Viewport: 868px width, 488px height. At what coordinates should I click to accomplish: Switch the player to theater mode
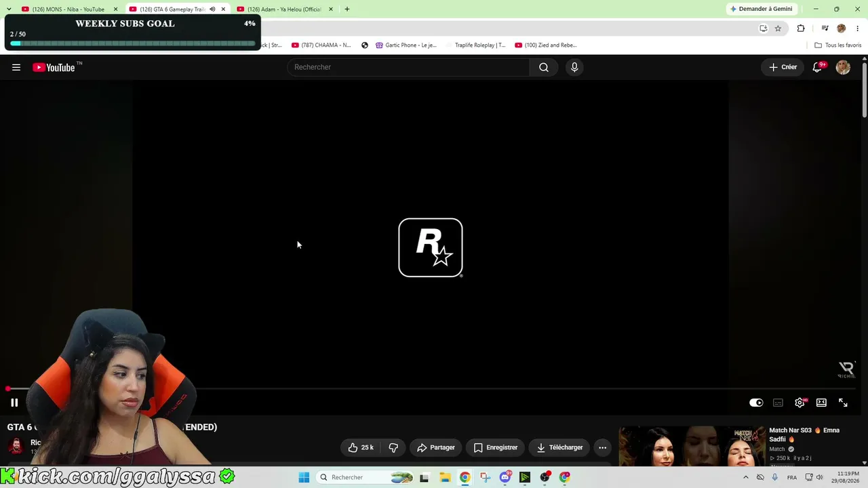[821, 403]
